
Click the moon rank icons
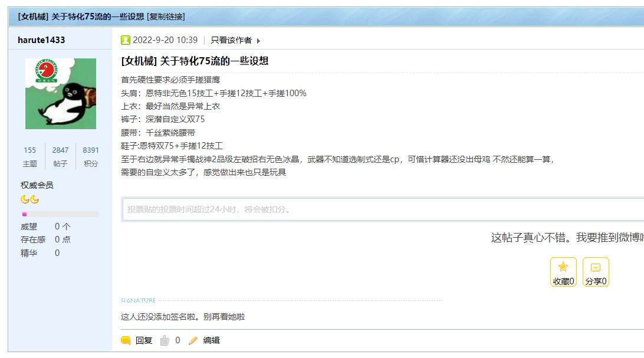29,199
